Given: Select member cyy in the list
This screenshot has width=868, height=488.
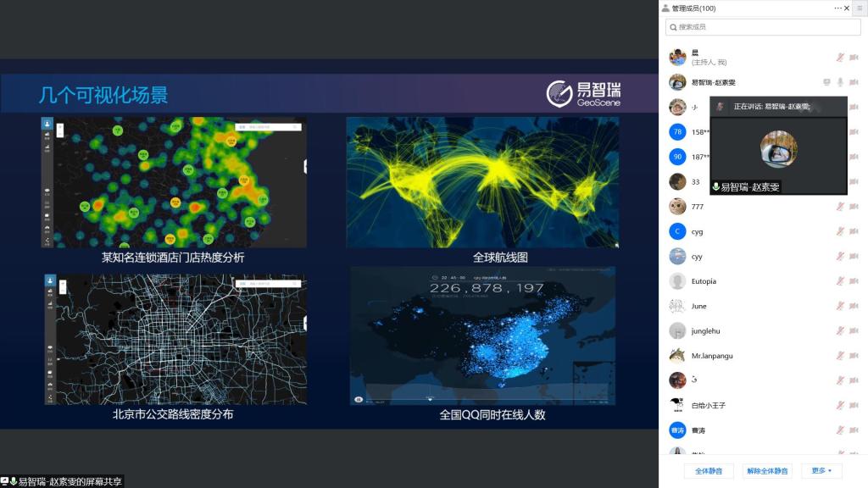Looking at the screenshot, I should (x=697, y=256).
